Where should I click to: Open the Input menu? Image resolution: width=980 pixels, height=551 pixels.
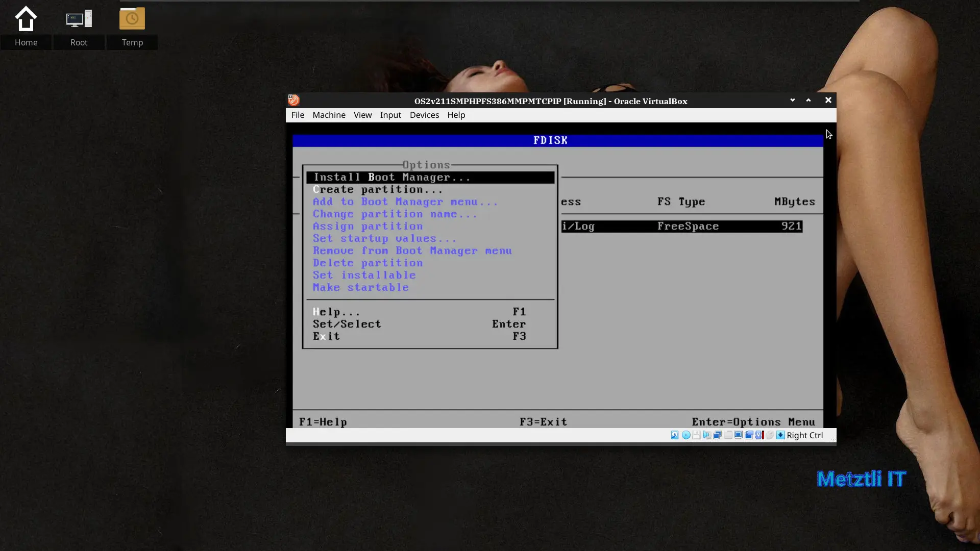tap(390, 115)
